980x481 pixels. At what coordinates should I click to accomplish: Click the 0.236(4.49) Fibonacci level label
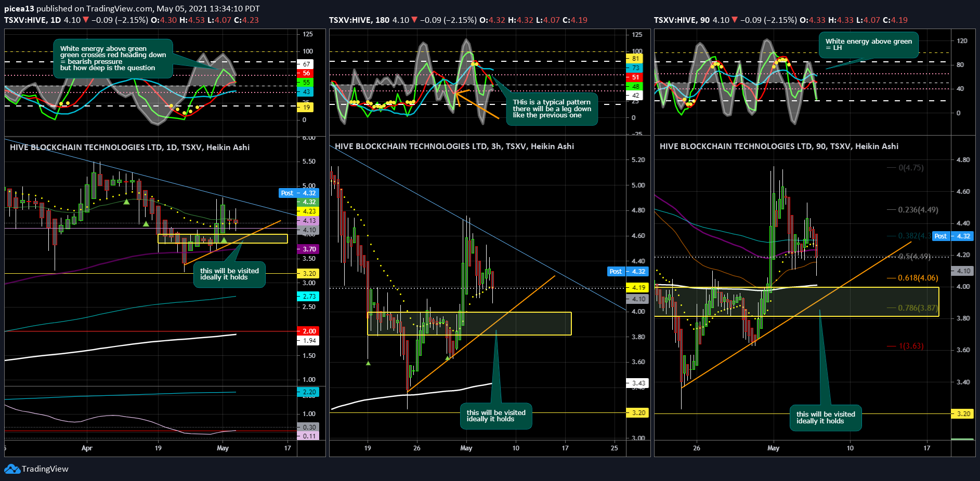pos(918,210)
